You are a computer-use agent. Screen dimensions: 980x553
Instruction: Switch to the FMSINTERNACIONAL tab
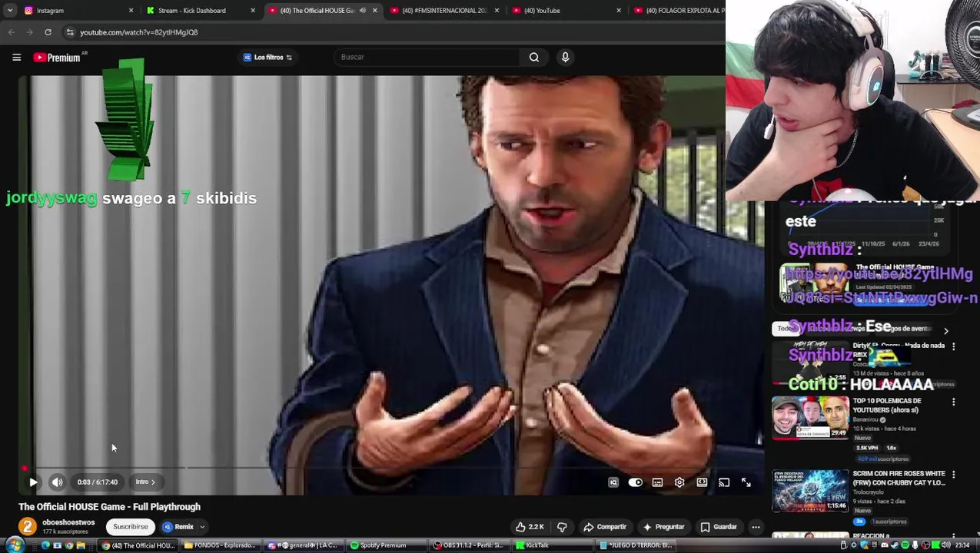coord(444,11)
